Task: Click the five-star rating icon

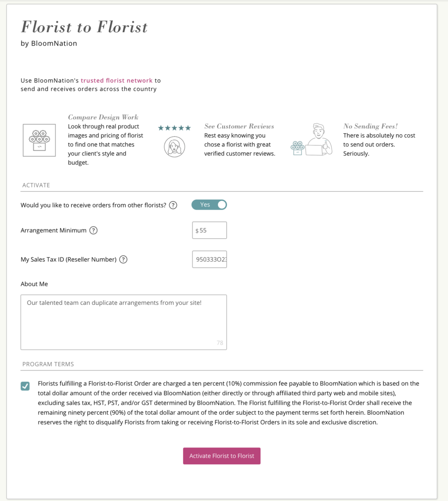Action: coord(174,128)
